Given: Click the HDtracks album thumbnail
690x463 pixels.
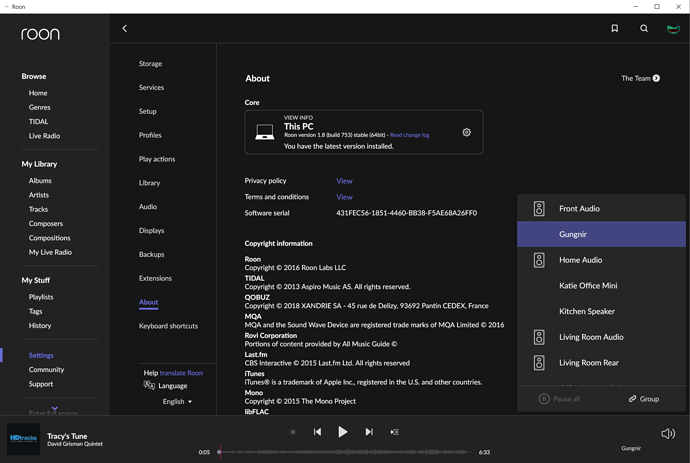Looking at the screenshot, I should (x=23, y=439).
